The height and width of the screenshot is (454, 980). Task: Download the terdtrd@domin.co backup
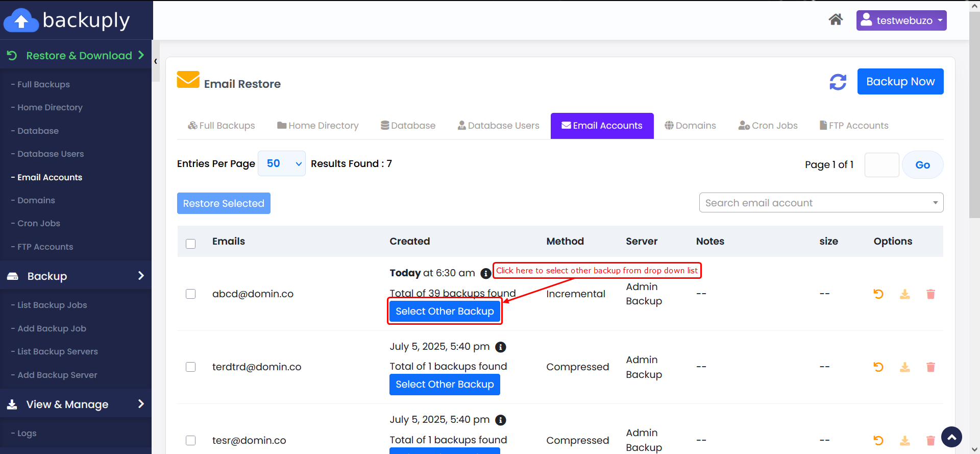pos(904,367)
